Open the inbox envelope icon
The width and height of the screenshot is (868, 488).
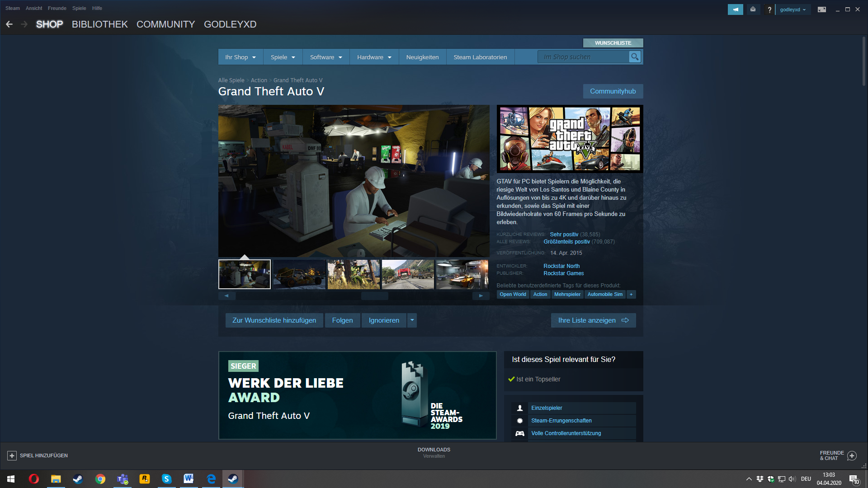tap(753, 9)
